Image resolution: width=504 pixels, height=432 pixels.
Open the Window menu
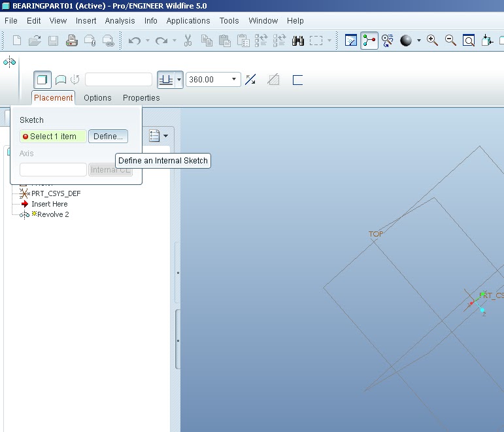(263, 20)
